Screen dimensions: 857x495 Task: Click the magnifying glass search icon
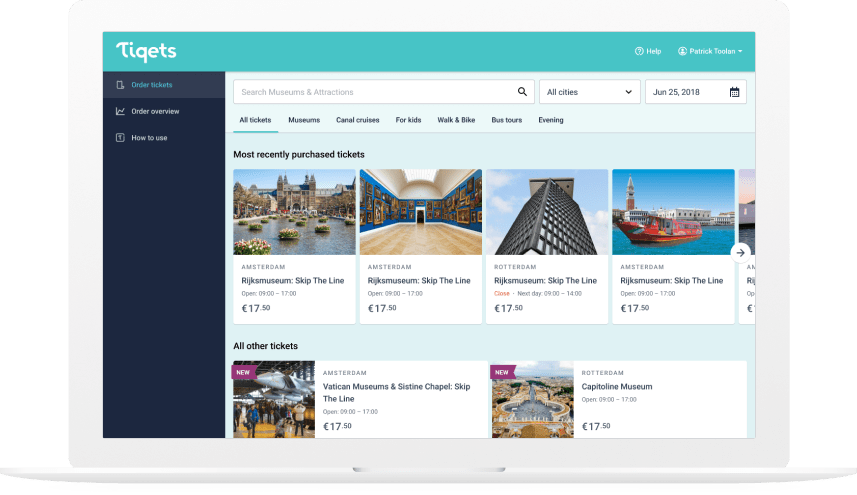tap(522, 92)
